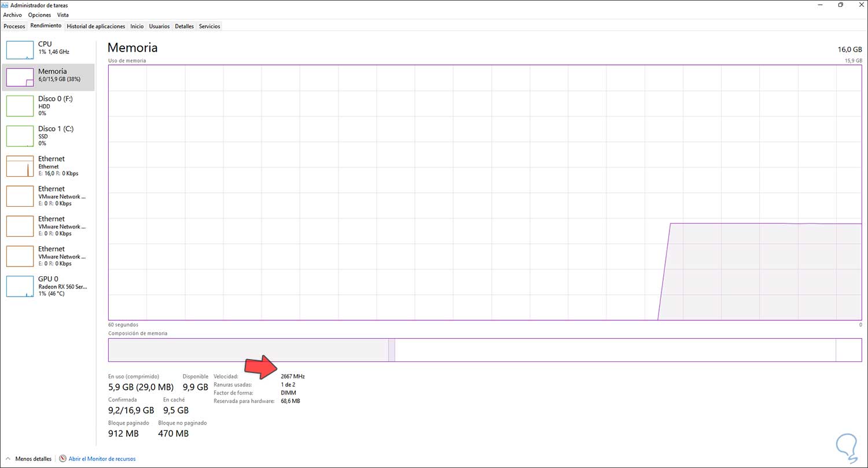868x468 pixels.
Task: Click the Ranuras usadas: label
Action: click(x=233, y=385)
